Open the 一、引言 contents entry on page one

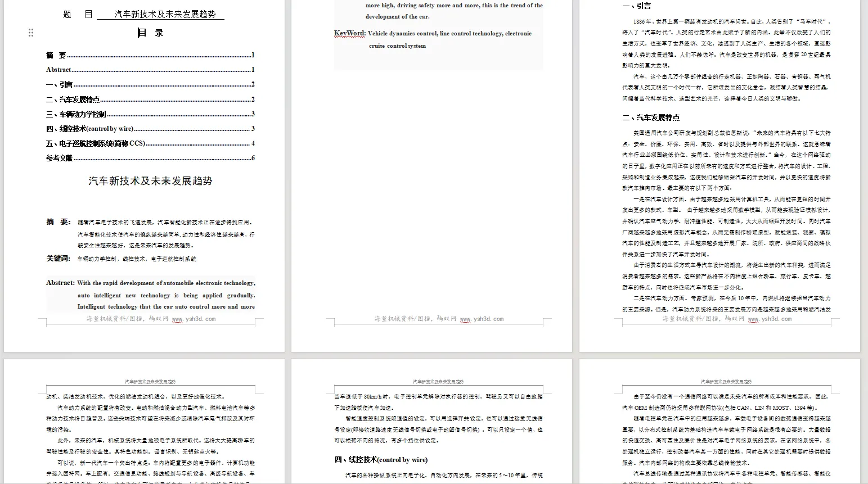150,84
